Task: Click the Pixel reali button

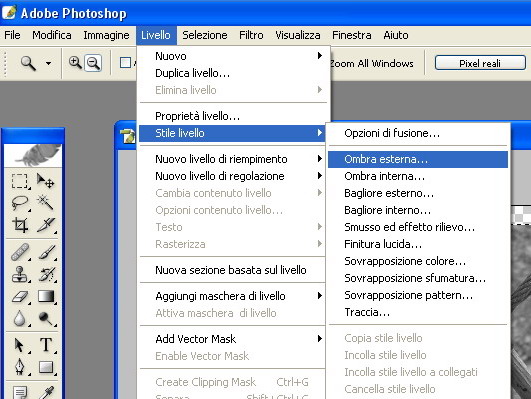Action: tap(480, 63)
